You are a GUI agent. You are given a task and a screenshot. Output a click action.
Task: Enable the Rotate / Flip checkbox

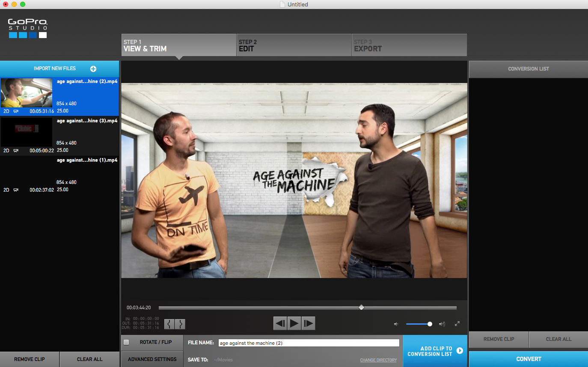126,342
